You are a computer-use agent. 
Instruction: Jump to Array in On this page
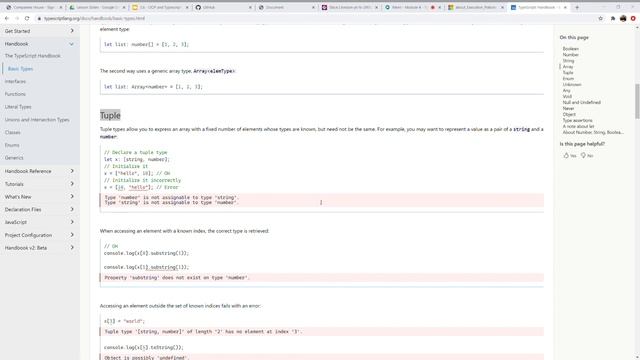click(x=568, y=67)
